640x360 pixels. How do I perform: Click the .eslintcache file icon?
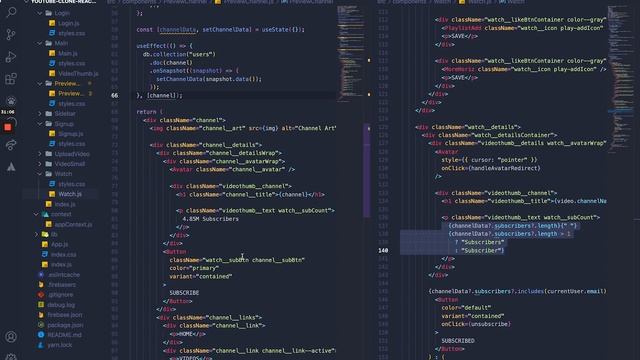(41, 275)
